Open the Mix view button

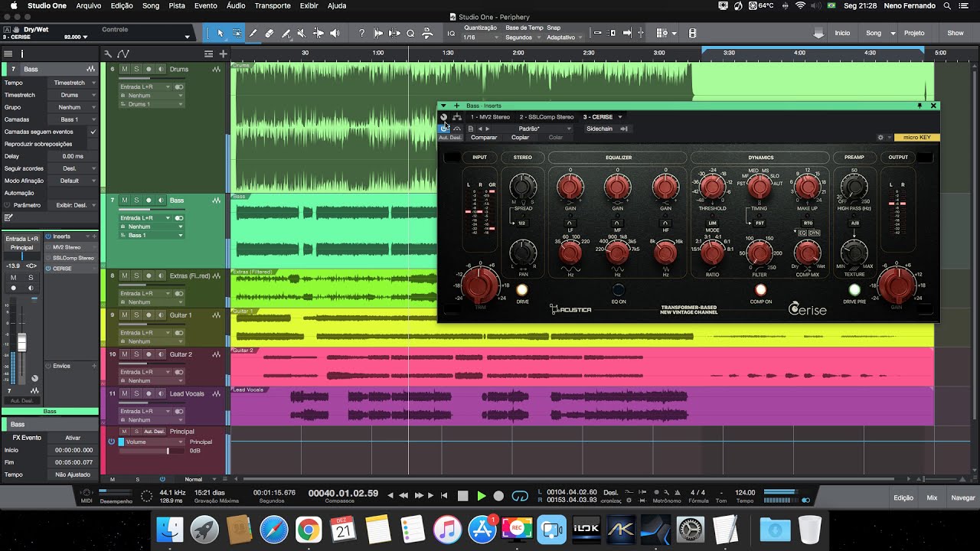932,497
